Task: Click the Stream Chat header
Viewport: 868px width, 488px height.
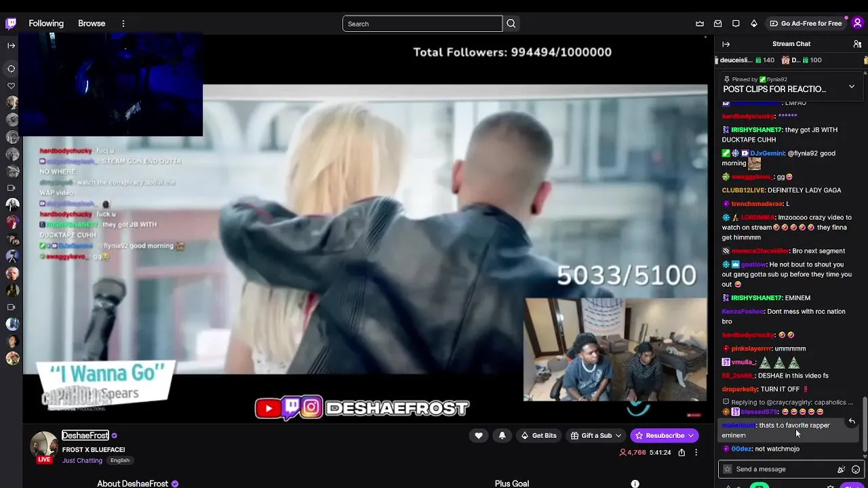Action: pos(791,44)
